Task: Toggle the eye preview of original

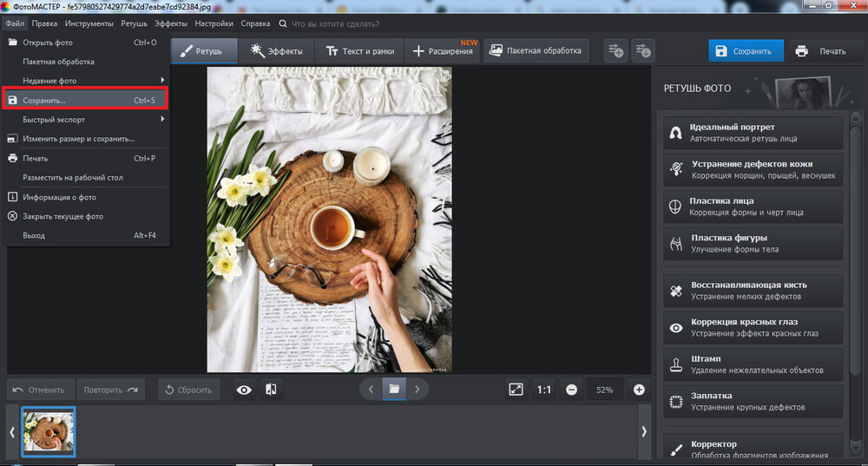Action: tap(244, 390)
